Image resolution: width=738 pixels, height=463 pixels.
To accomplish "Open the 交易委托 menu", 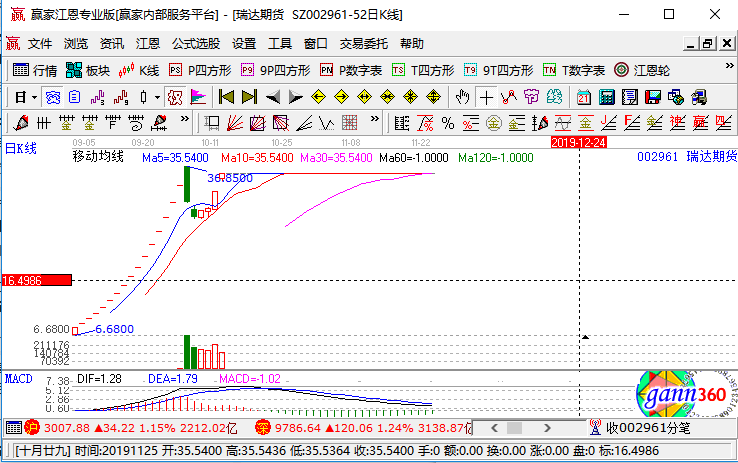I will (x=364, y=44).
